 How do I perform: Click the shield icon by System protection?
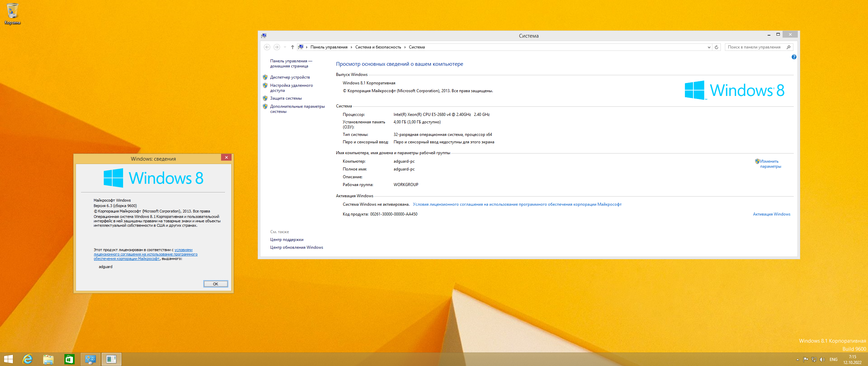click(265, 98)
